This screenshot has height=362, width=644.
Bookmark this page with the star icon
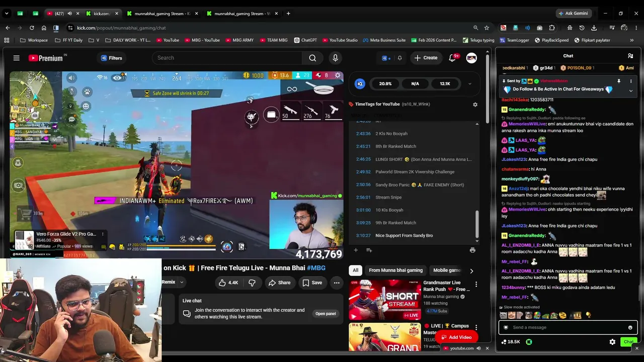[487, 28]
